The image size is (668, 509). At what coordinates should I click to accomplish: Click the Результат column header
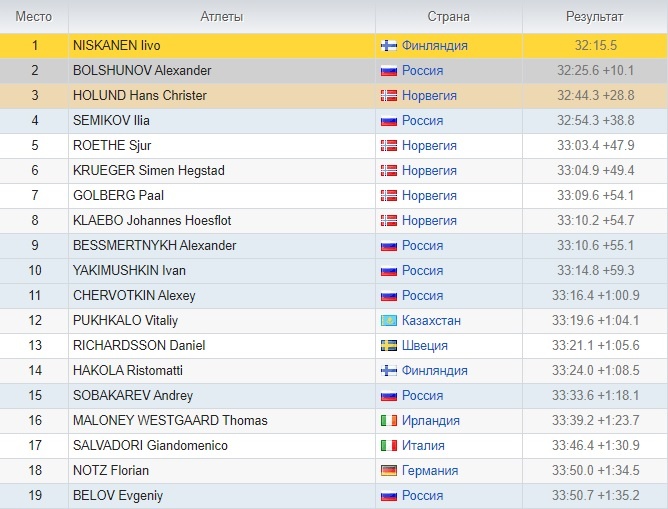tap(595, 17)
